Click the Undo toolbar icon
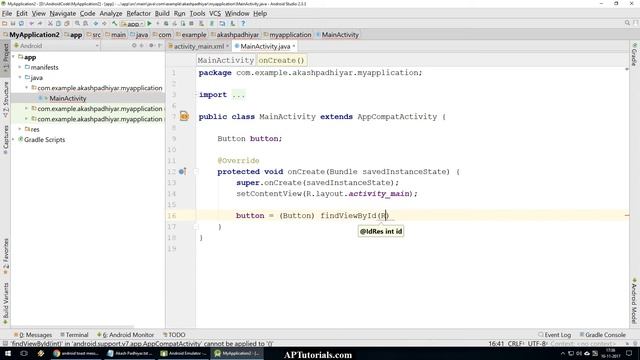The height and width of the screenshot is (360, 640). coord(31,24)
